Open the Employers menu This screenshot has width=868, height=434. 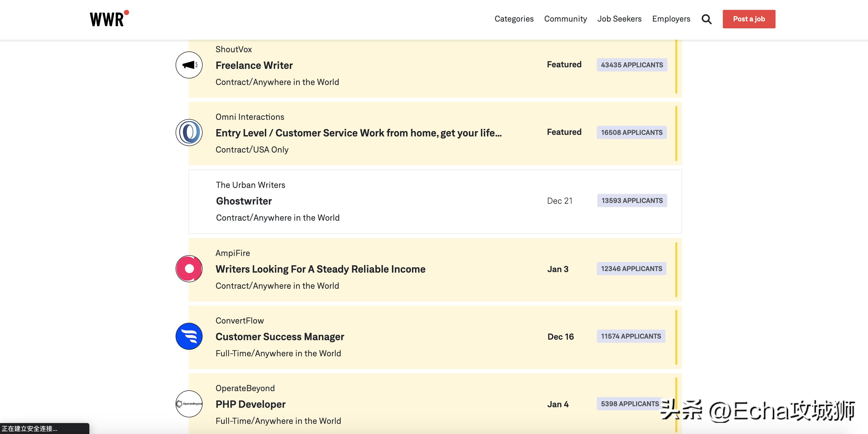671,19
